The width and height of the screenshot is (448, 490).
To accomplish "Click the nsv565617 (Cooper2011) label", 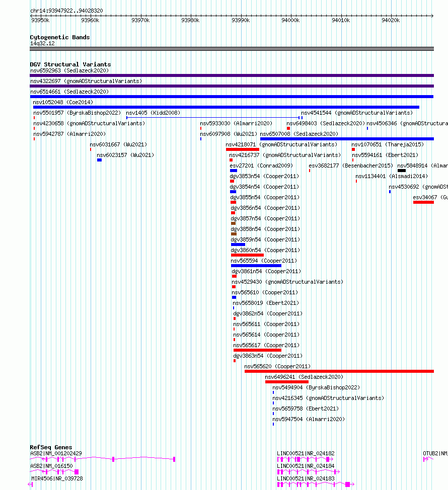I will 266,346.
